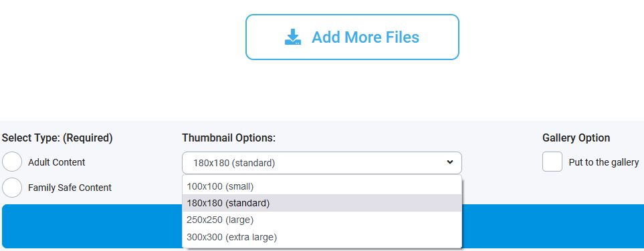Select the Adult Content radio button
The height and width of the screenshot is (251, 644).
12,162
